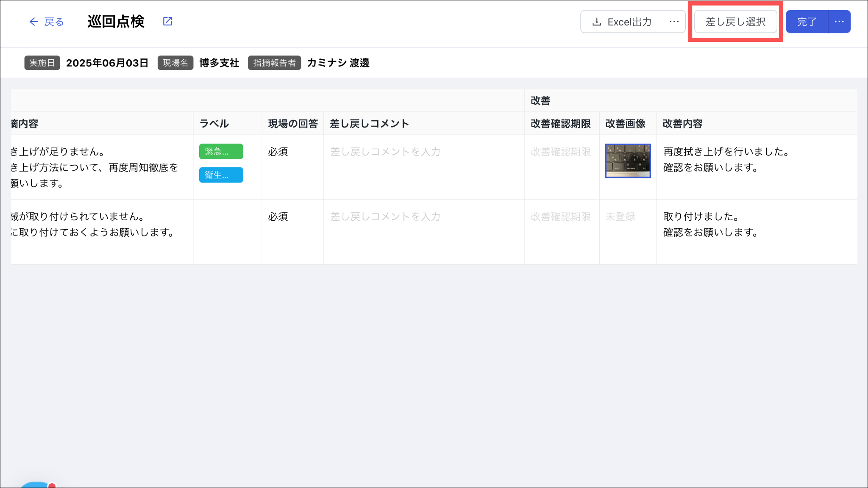Viewport: 868px width, 488px height.
Task: Click the 差し戻しコメント column header
Action: pos(369,124)
